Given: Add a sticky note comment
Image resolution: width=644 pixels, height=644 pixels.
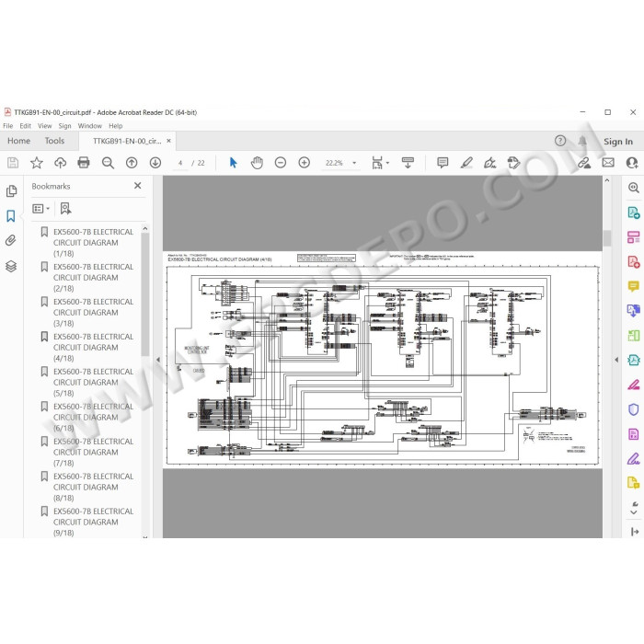Looking at the screenshot, I should [443, 163].
